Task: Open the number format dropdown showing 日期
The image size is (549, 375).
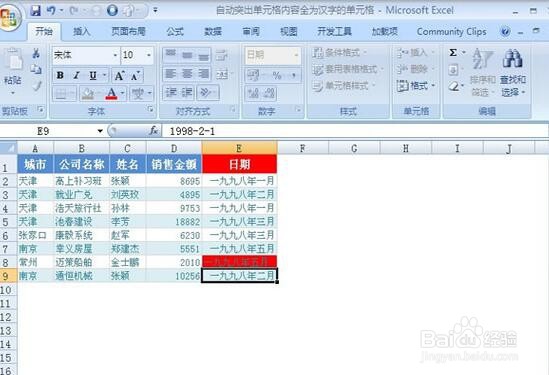Action: tap(296, 55)
